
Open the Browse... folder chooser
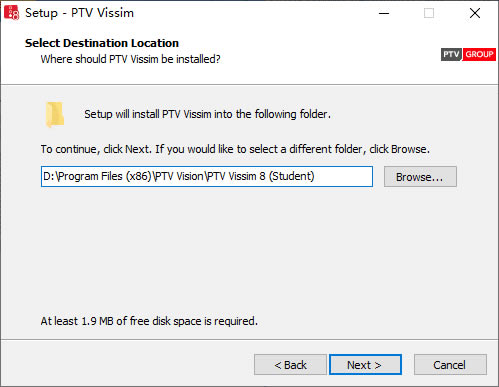coord(420,177)
